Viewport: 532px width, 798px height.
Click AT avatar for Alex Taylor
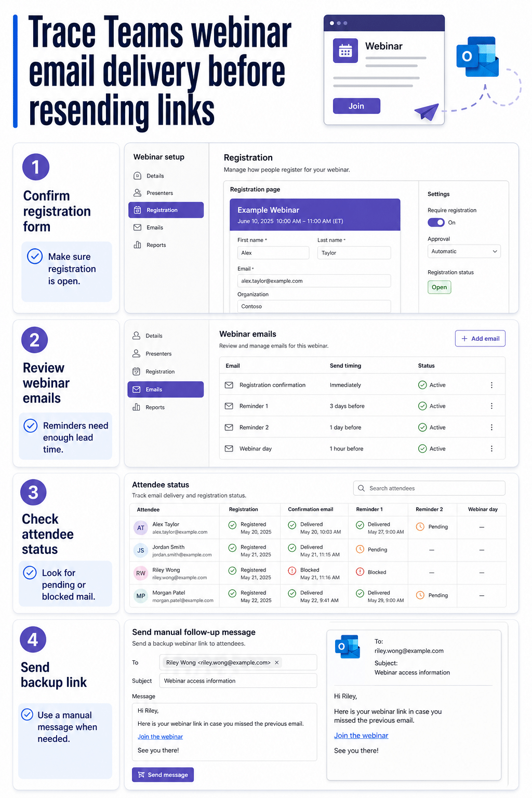[141, 528]
